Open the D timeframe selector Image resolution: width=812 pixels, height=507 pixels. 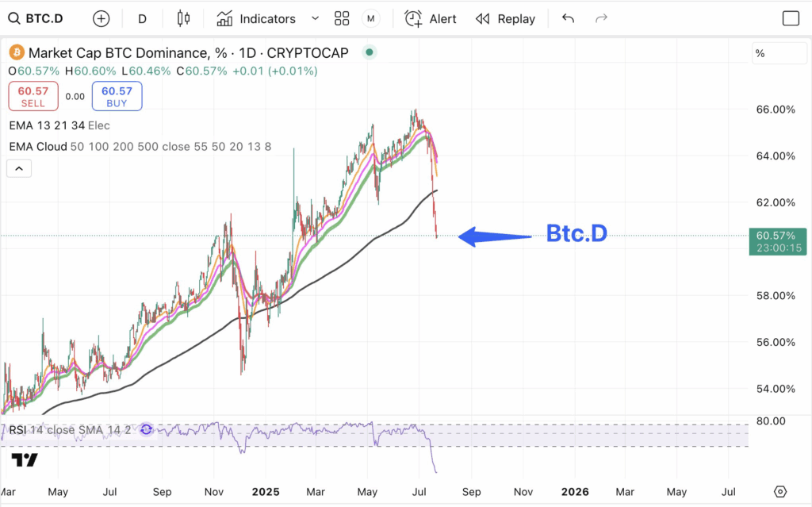click(142, 19)
